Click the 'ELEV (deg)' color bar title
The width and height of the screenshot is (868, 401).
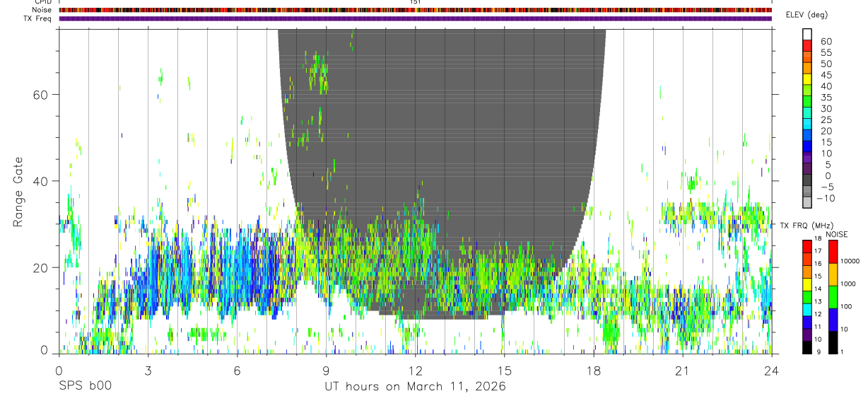807,15
